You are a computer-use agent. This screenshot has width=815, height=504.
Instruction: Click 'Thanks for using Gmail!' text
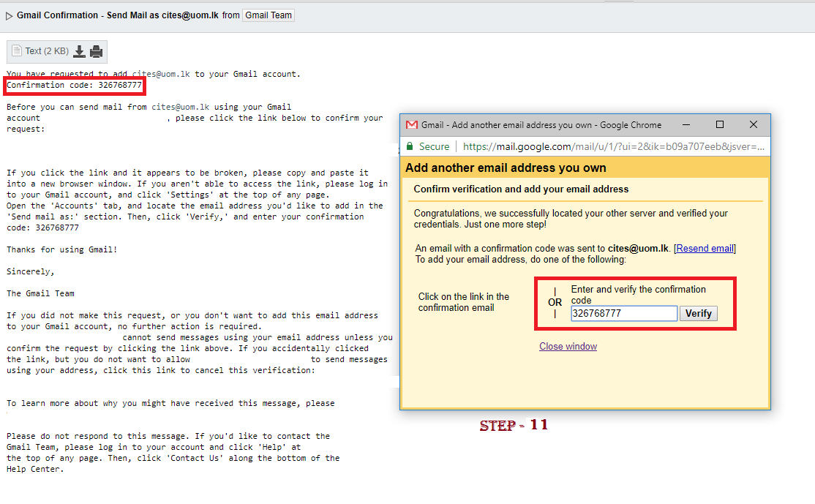[62, 250]
